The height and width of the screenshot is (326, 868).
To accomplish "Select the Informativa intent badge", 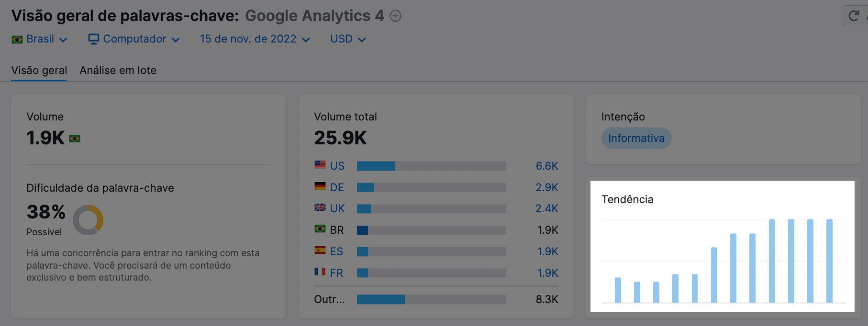I will [x=636, y=138].
